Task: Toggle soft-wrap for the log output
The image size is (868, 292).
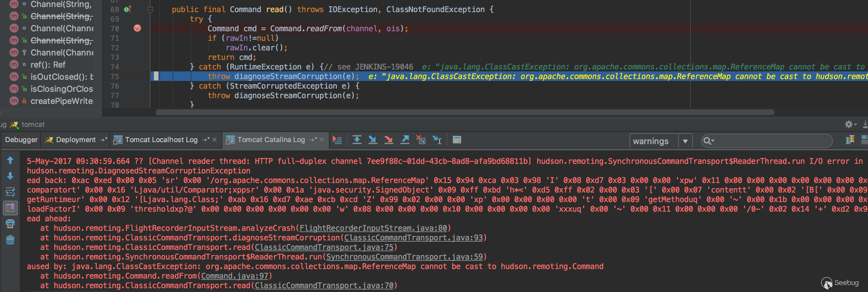Action: click(x=10, y=192)
